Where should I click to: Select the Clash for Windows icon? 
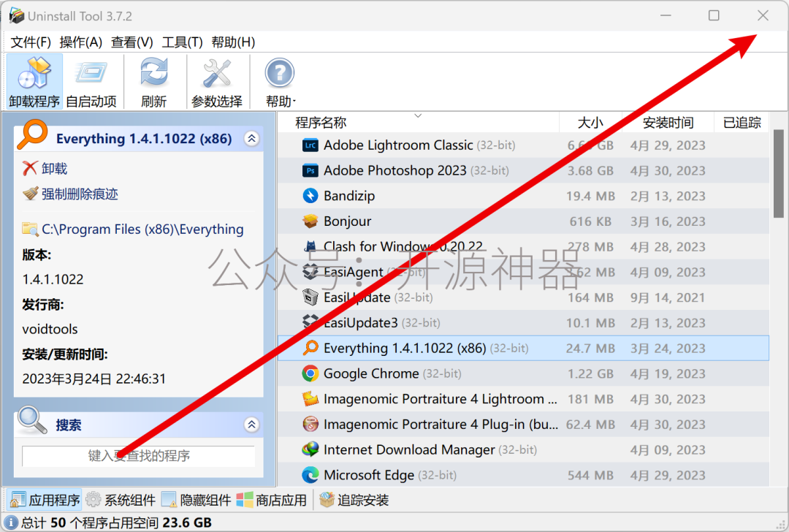(310, 246)
